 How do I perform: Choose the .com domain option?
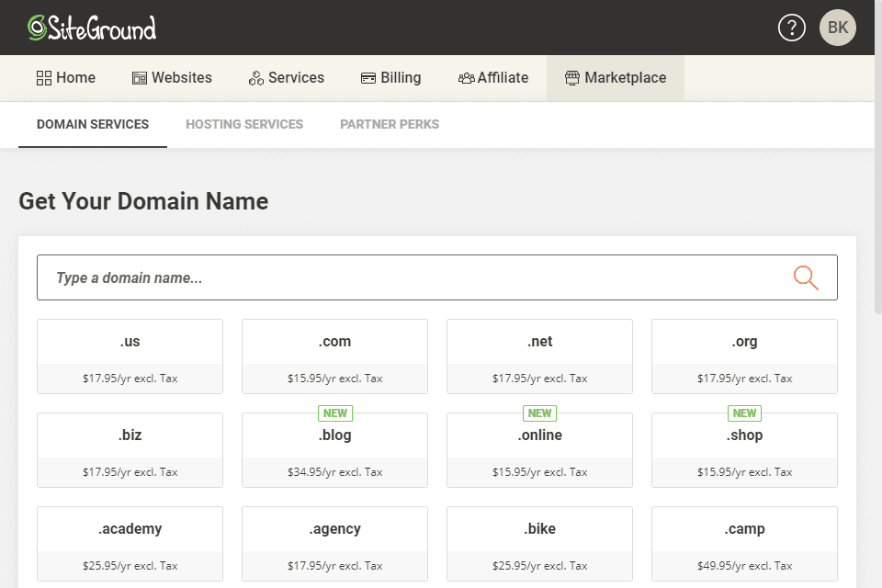click(x=334, y=356)
